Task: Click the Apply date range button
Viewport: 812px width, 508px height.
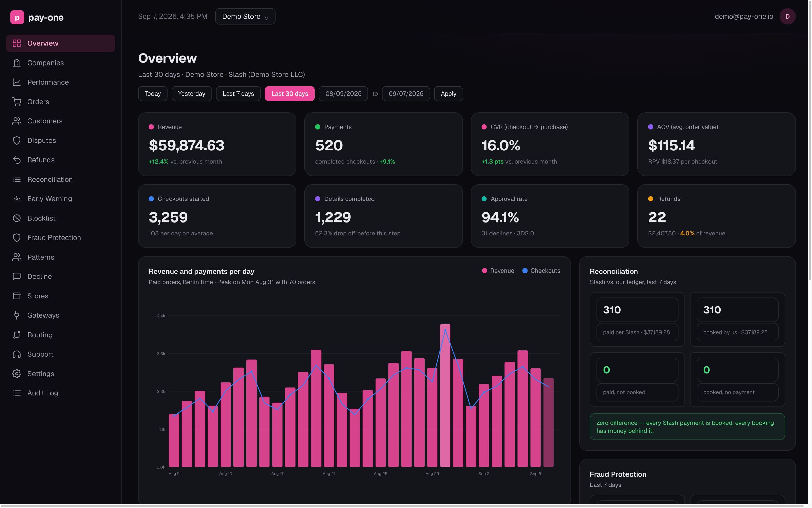Action: coord(448,94)
